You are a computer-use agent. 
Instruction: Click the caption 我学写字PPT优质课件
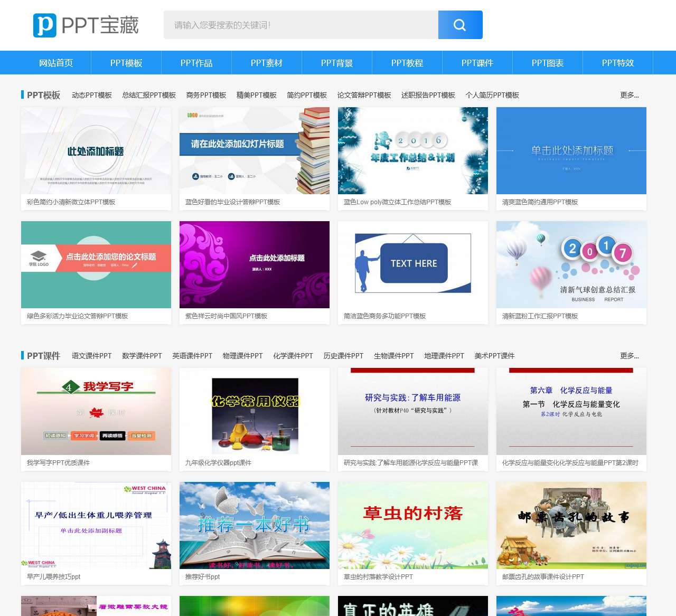(x=58, y=463)
